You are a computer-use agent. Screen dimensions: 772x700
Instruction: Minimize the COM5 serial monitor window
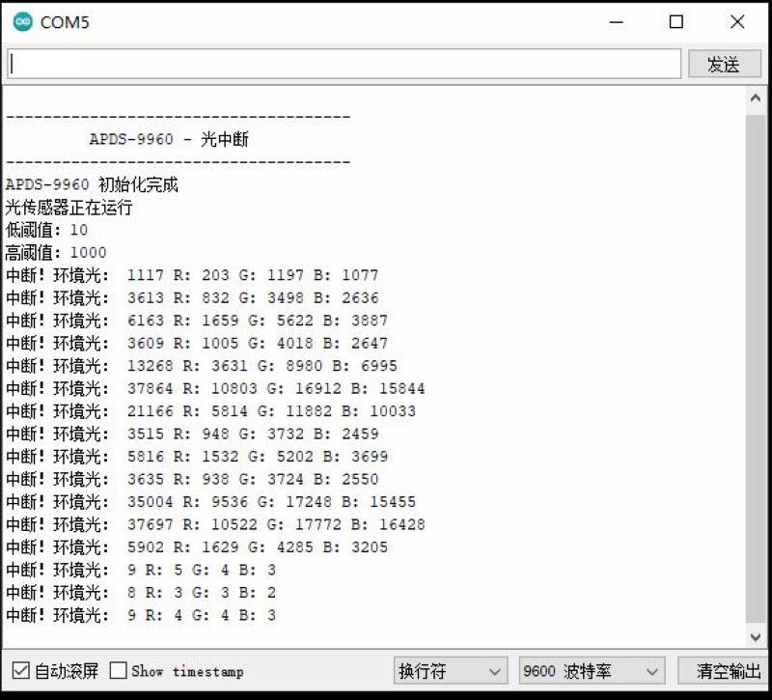(x=615, y=21)
